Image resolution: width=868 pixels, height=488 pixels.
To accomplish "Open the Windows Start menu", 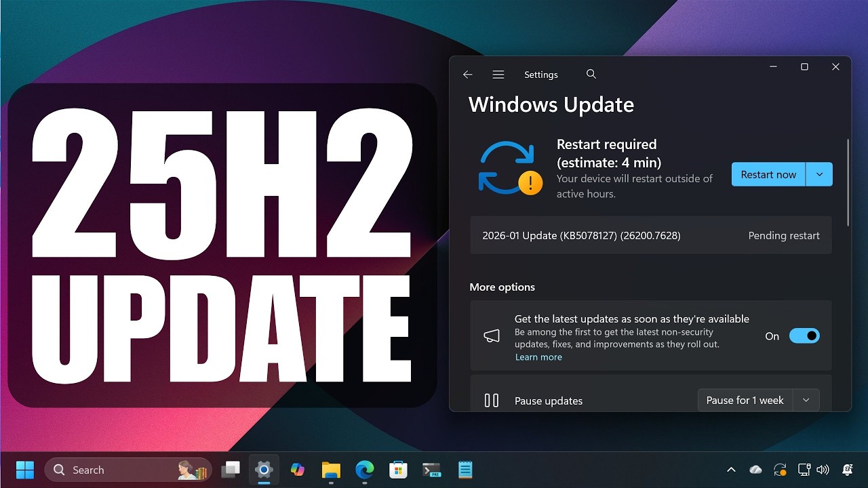I will pyautogui.click(x=25, y=470).
